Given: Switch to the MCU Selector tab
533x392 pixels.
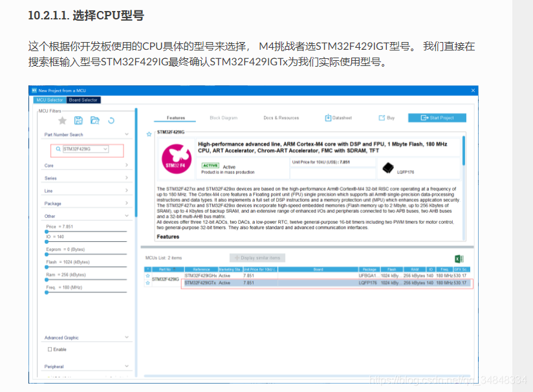Looking at the screenshot, I should pos(49,100).
